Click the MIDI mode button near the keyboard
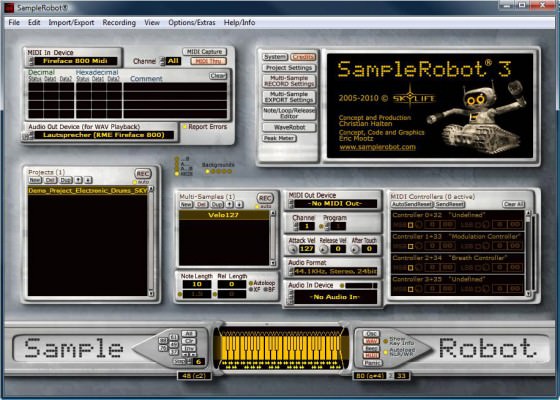Screen dimensions: 560x400 [x=371, y=356]
